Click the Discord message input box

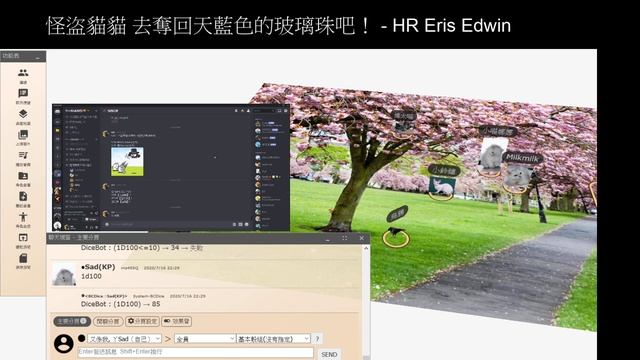[x=176, y=224]
